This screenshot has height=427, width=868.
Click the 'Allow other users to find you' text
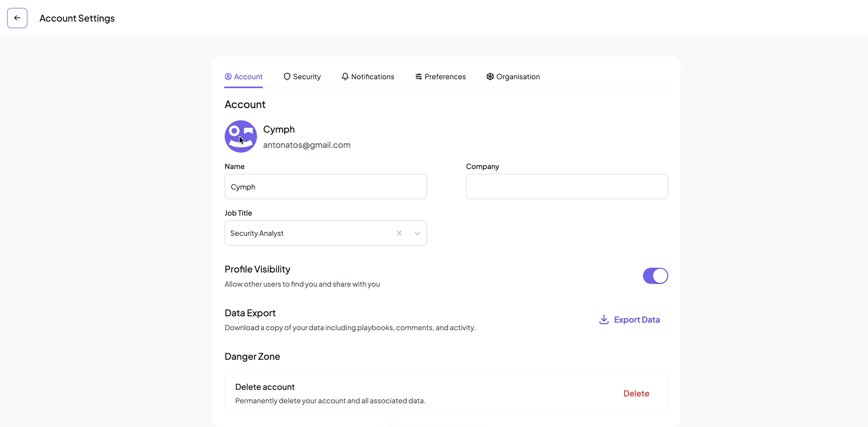(302, 284)
